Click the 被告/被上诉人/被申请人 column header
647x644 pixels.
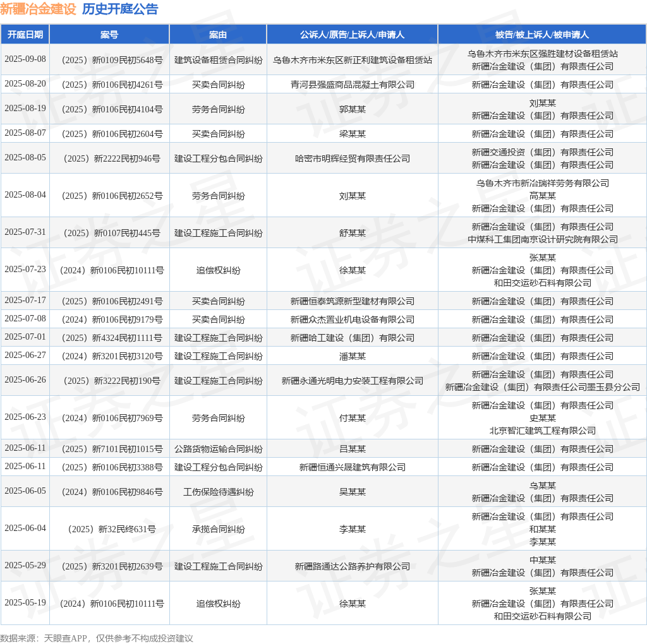(x=542, y=35)
